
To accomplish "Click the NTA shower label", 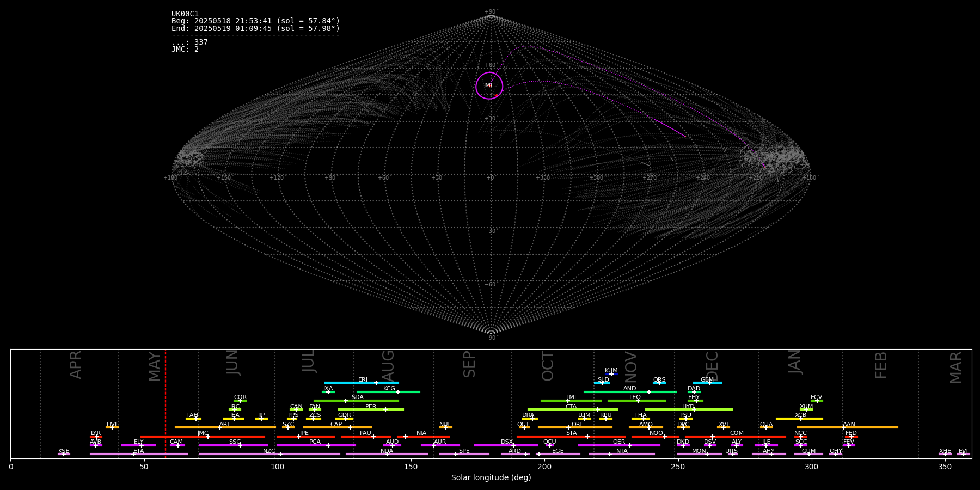I will 622,451.
